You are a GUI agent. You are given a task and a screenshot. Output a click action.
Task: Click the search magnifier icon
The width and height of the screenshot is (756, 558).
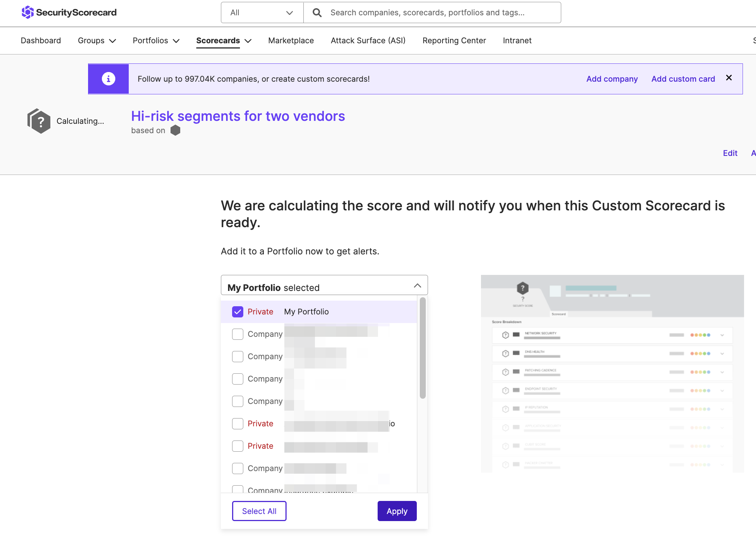(317, 13)
